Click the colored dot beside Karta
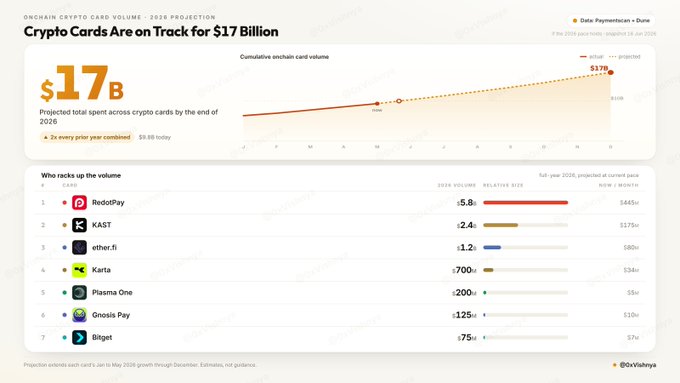The image size is (680, 383). click(65, 270)
